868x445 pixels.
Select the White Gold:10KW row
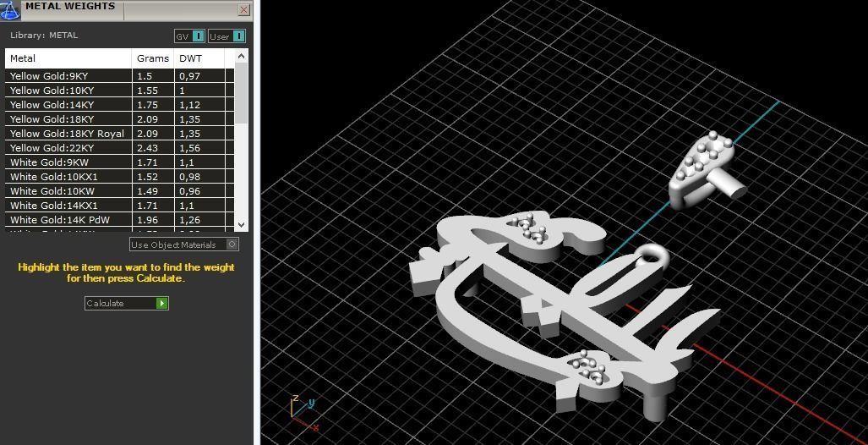click(x=119, y=191)
